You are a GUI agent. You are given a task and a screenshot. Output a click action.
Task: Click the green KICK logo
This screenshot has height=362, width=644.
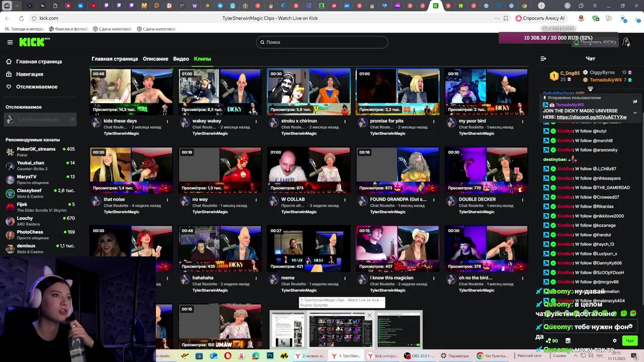(x=33, y=42)
